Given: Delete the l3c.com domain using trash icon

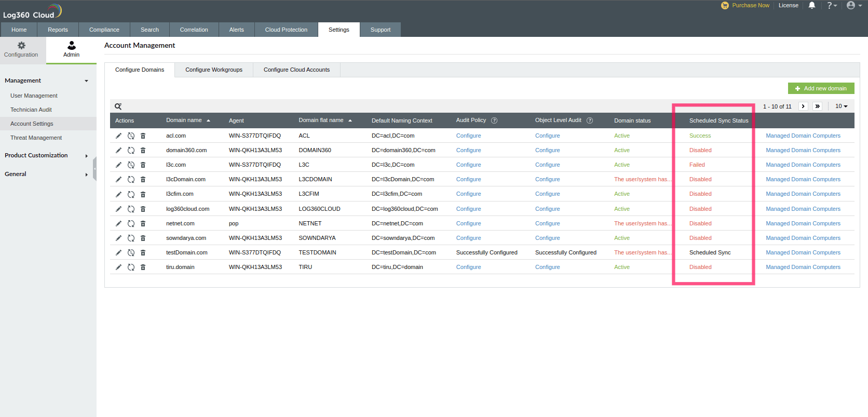Looking at the screenshot, I should pos(143,165).
